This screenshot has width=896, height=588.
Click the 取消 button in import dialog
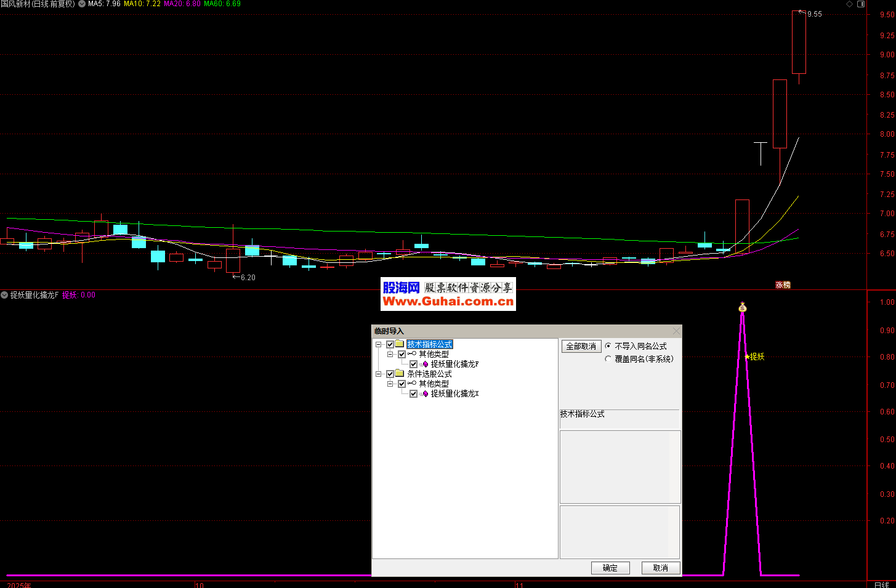click(x=660, y=568)
